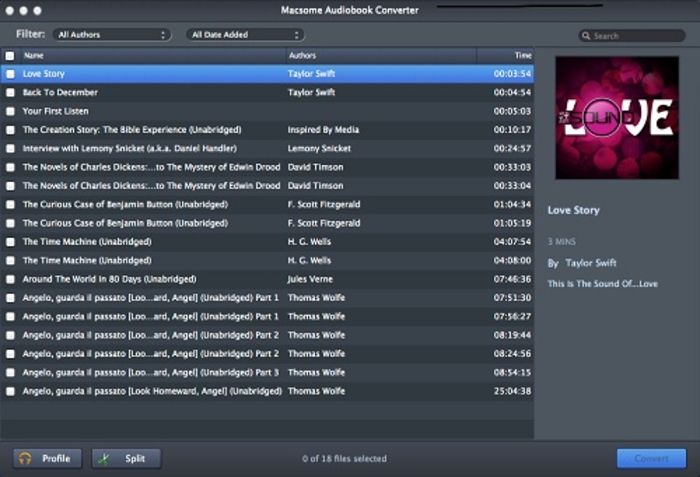Click the By Taylor Swift detail text

point(582,264)
